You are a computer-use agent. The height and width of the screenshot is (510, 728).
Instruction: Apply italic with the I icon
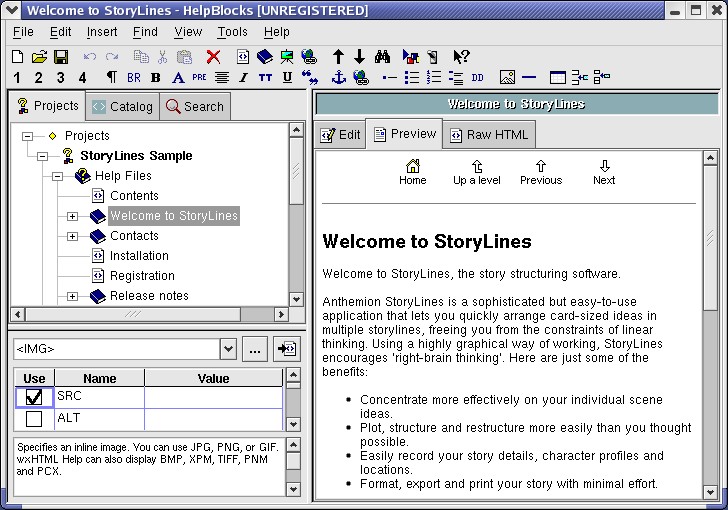243,78
